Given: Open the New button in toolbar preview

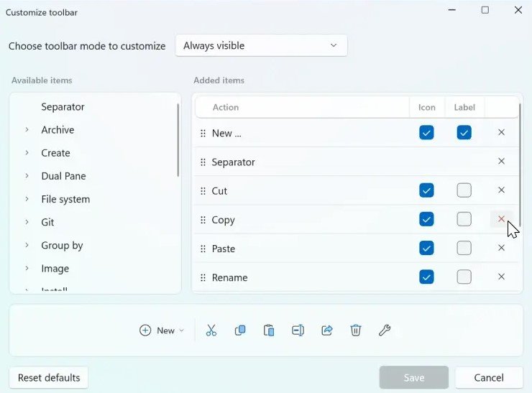Looking at the screenshot, I should (x=162, y=330).
